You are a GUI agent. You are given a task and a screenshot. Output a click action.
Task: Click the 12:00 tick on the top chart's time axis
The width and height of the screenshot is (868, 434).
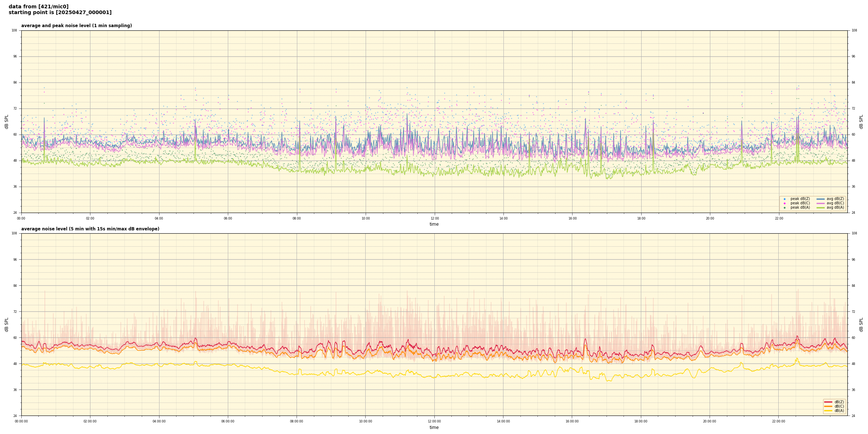coord(434,218)
